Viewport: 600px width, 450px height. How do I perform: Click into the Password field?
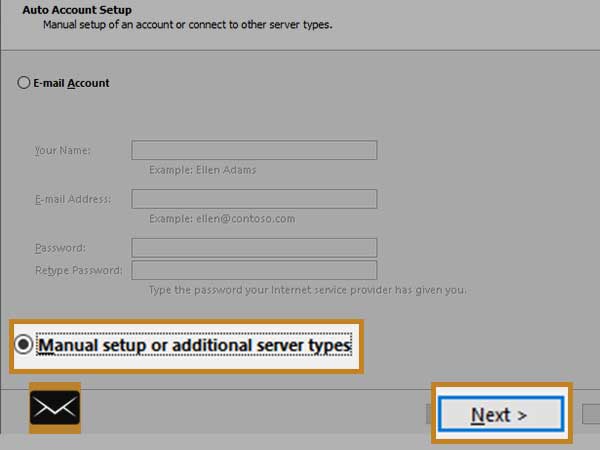pos(254,248)
